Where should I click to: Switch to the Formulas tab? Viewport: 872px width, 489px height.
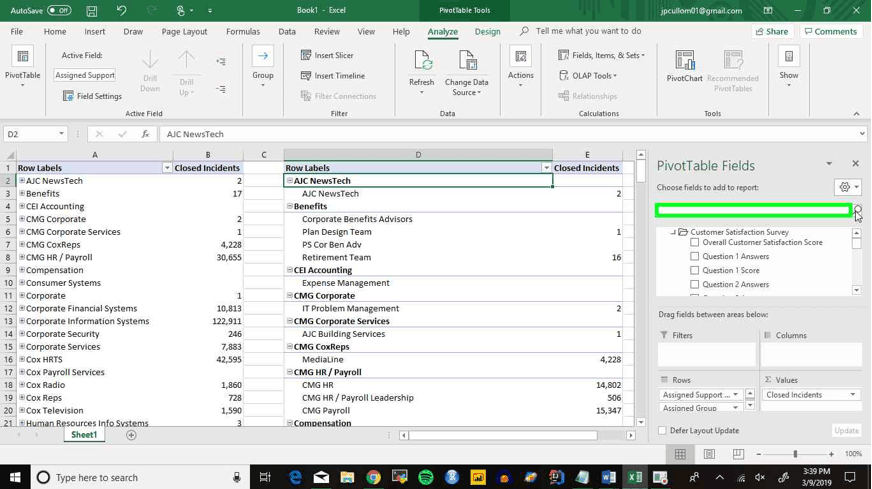[243, 32]
